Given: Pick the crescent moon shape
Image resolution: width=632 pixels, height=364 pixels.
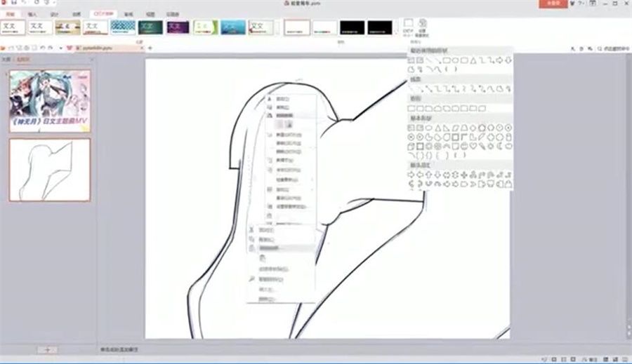Looking at the screenshot, I should (500, 146).
